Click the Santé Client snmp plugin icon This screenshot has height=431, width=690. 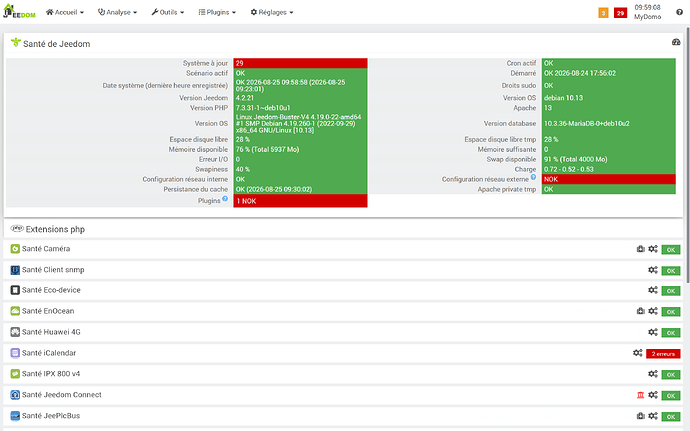tap(15, 270)
